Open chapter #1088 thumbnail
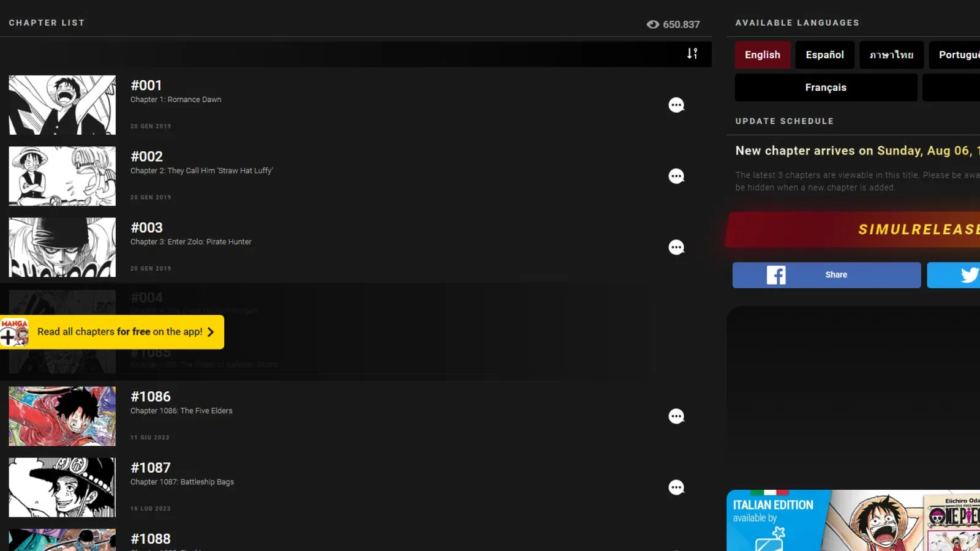The image size is (980, 551). pos(62,540)
